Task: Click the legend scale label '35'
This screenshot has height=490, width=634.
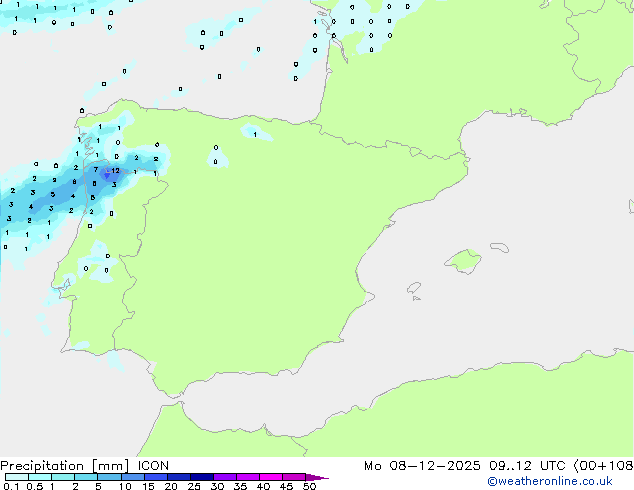Action: tap(240, 486)
